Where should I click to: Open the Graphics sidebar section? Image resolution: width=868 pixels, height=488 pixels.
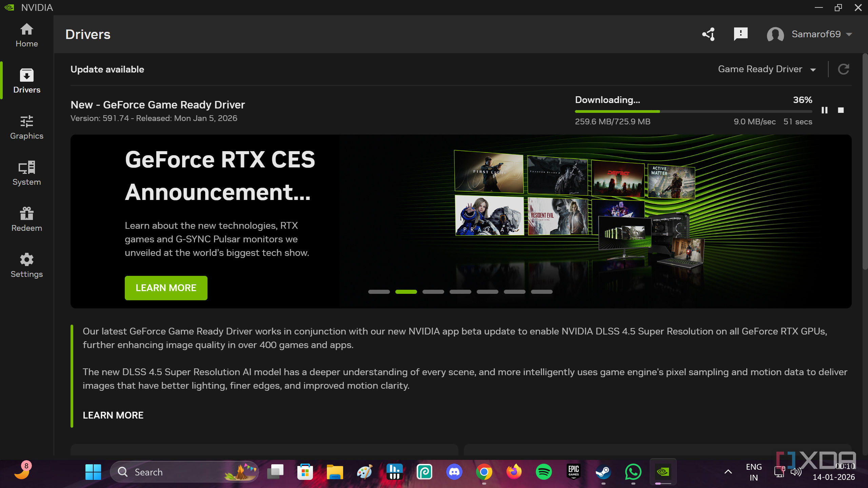click(26, 127)
